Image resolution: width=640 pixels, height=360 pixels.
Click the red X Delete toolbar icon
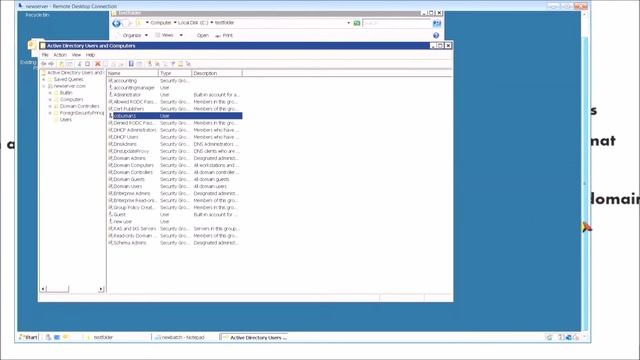click(x=98, y=64)
